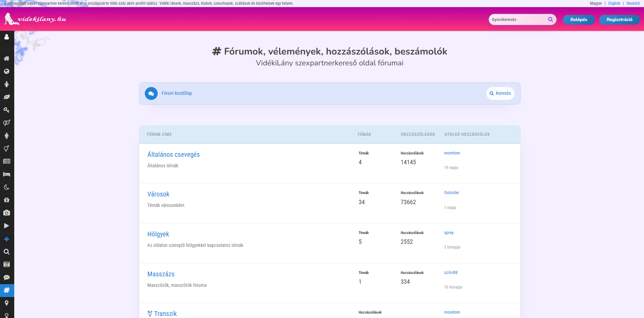Click the UTOLSÓ HOZZÁSZÓLÁS column header
The width and height of the screenshot is (644, 318).
tap(467, 134)
